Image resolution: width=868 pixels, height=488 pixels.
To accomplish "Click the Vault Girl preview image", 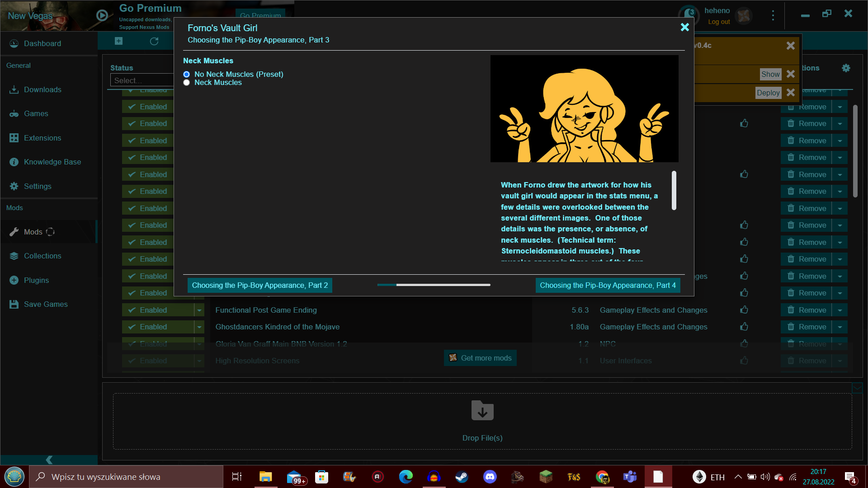I will pos(584,108).
